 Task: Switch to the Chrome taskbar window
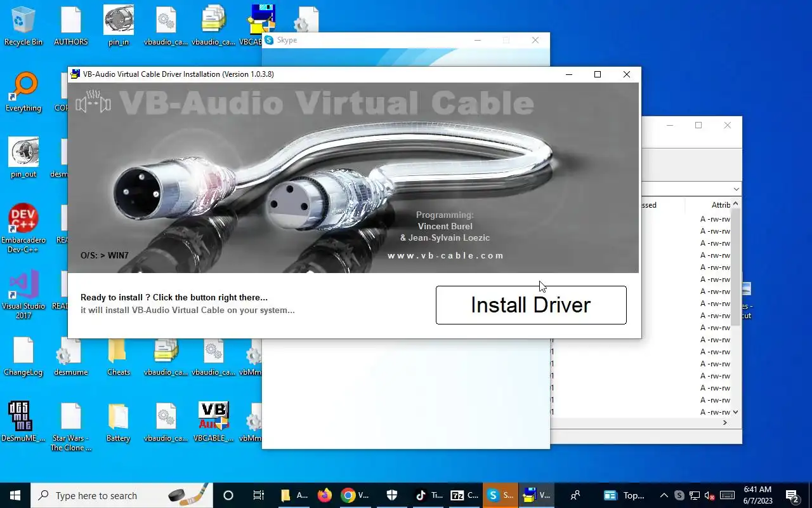355,495
